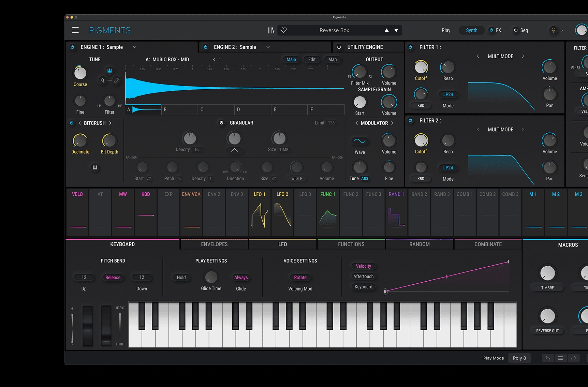Switch to the Combinate tab

pos(488,244)
